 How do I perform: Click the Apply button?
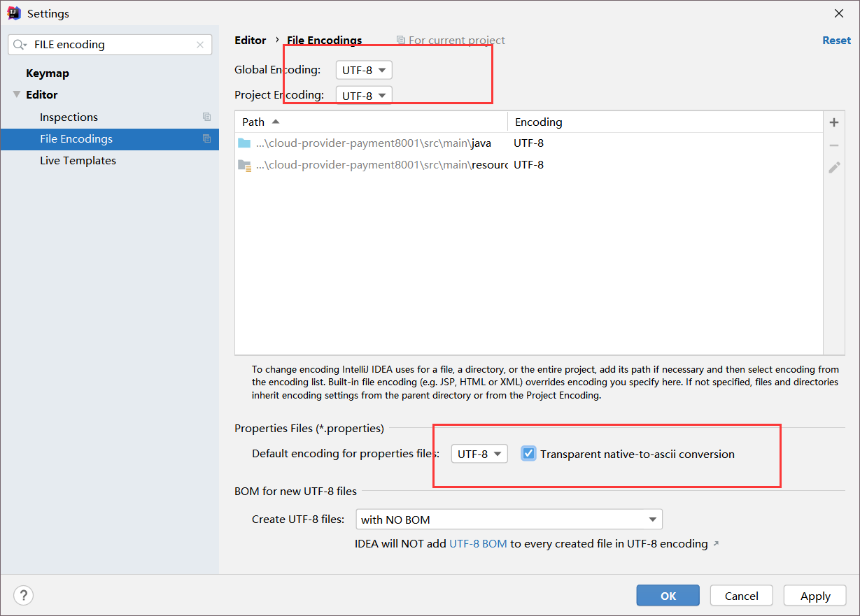(815, 596)
